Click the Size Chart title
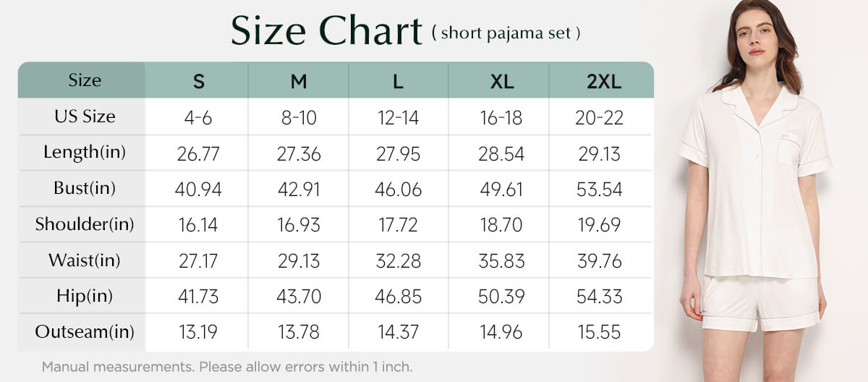868x382 pixels. 326,32
